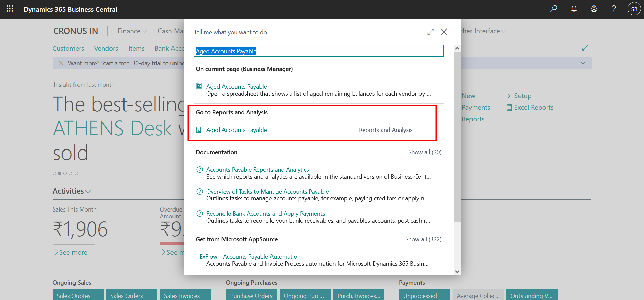Click the help question mark icon
This screenshot has width=644, height=300.
click(614, 9)
